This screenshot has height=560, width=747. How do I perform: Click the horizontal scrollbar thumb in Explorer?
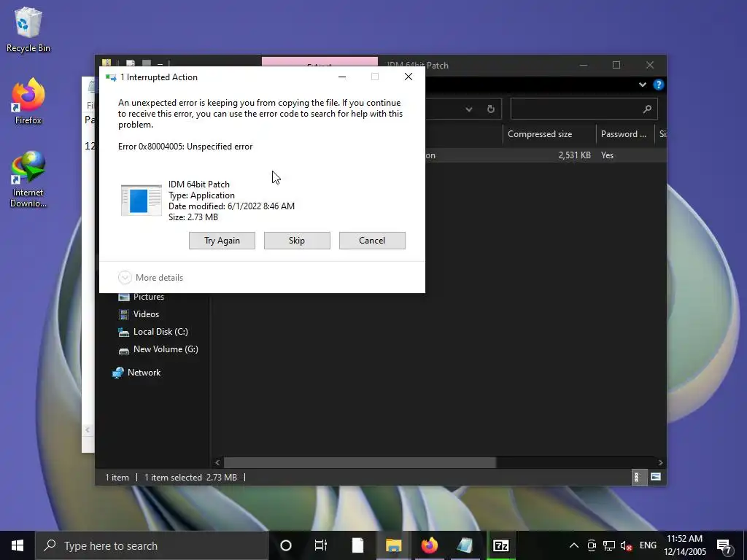[x=360, y=462]
